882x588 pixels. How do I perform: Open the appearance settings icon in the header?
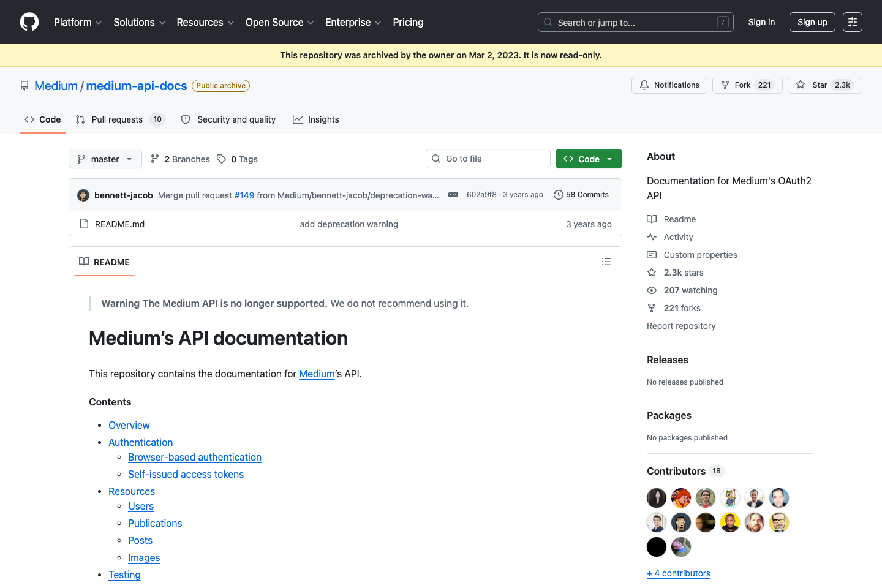pyautogui.click(x=853, y=22)
